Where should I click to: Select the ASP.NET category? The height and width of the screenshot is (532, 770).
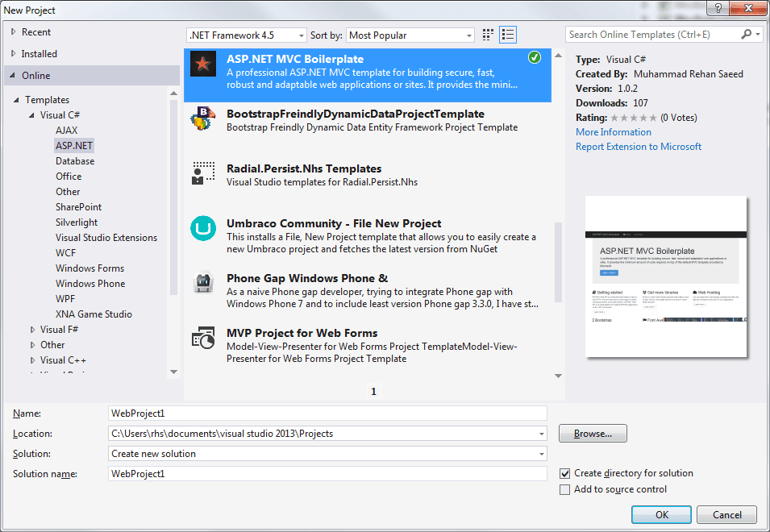74,145
